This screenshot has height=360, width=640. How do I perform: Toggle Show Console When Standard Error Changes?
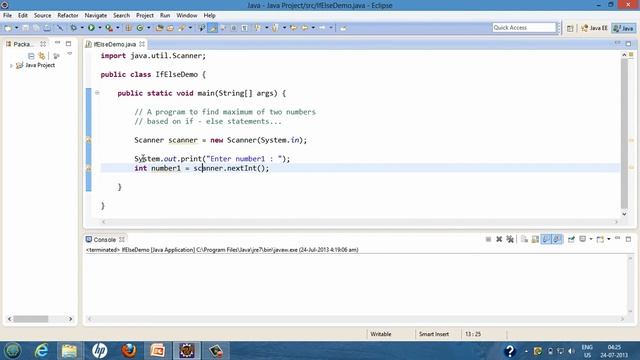pyautogui.click(x=557, y=239)
